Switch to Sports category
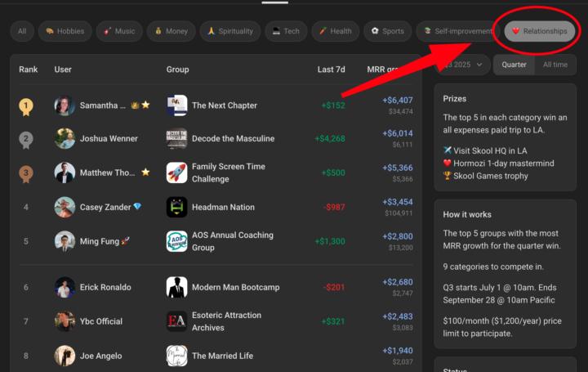This screenshot has height=372, width=588. 388,31
